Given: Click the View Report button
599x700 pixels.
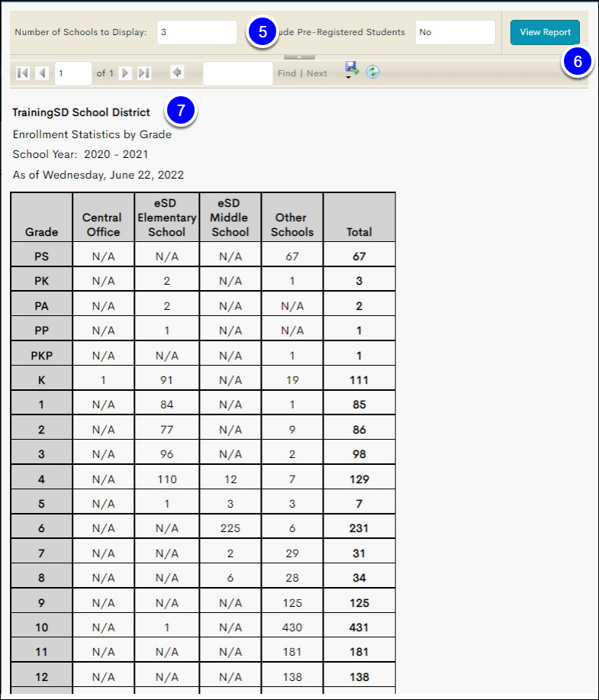Looking at the screenshot, I should [545, 32].
